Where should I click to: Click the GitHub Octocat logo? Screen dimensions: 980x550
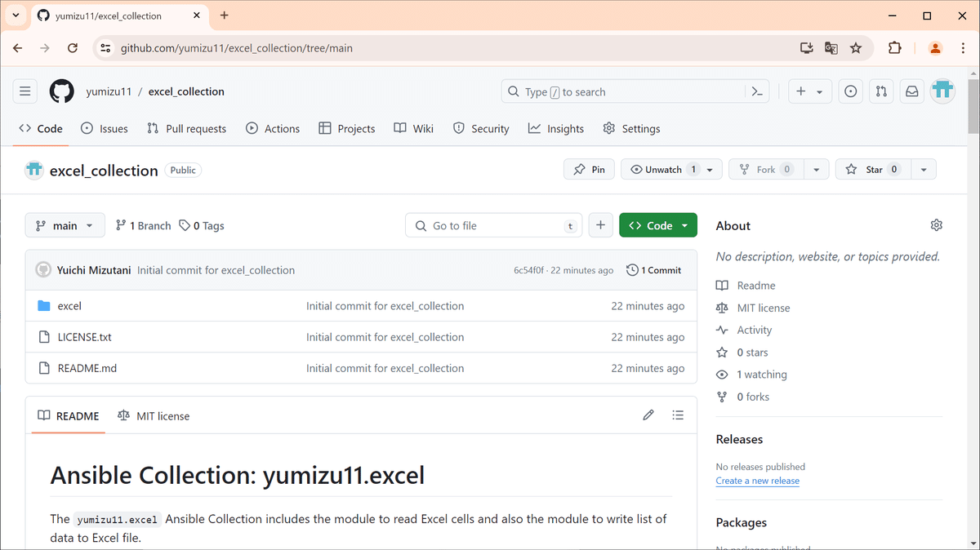(62, 91)
